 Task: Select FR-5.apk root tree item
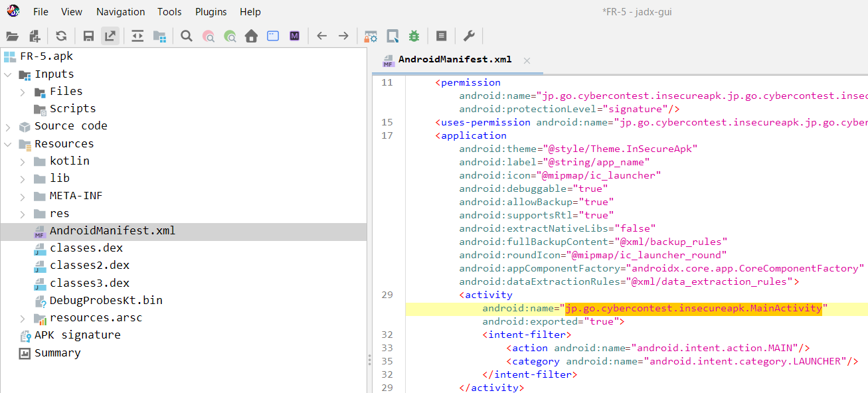(46, 56)
